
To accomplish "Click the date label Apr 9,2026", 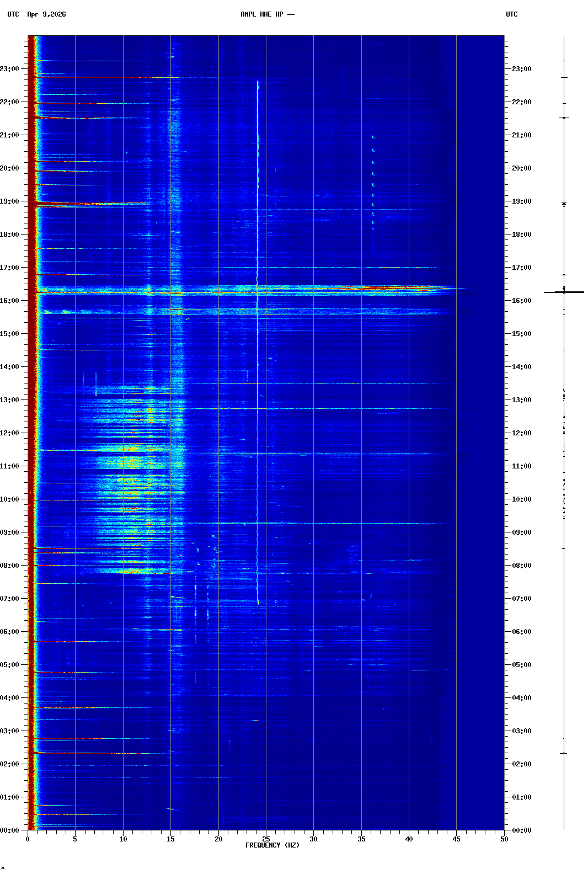I will tap(46, 14).
